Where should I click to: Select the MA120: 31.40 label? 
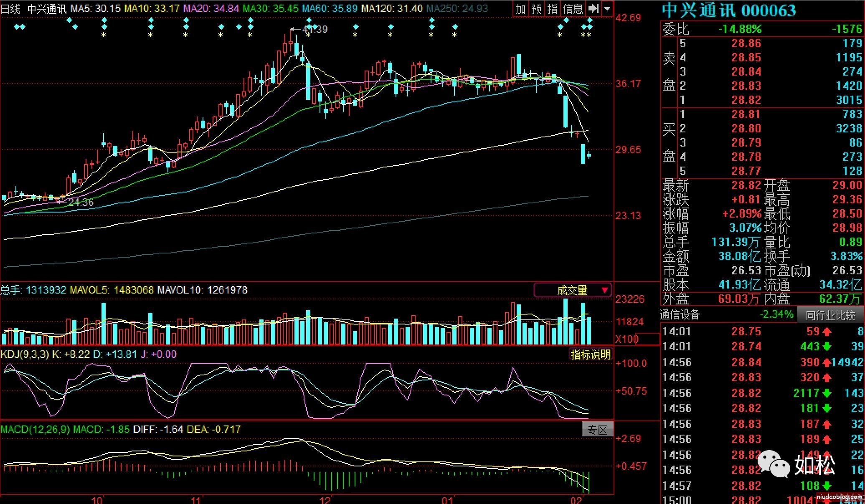(x=392, y=8)
